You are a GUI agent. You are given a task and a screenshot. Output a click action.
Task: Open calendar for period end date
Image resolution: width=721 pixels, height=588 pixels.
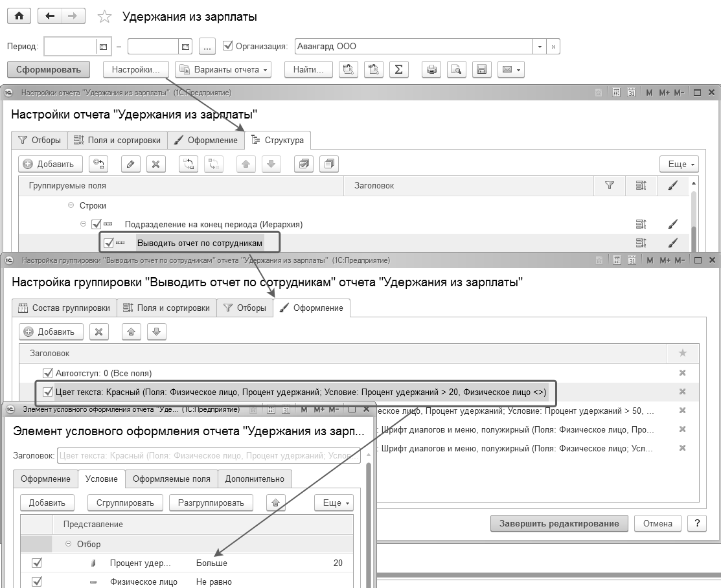(185, 47)
